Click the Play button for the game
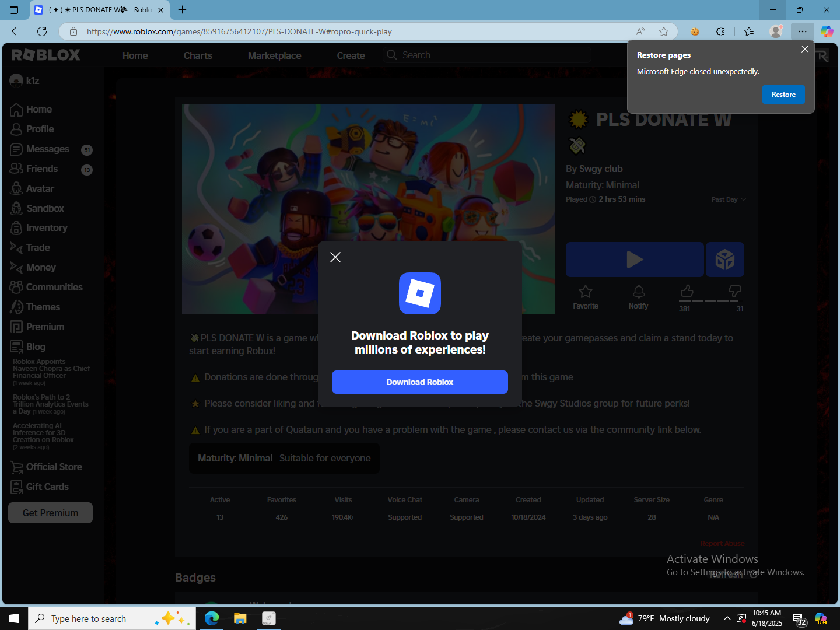The width and height of the screenshot is (840, 630). point(635,260)
